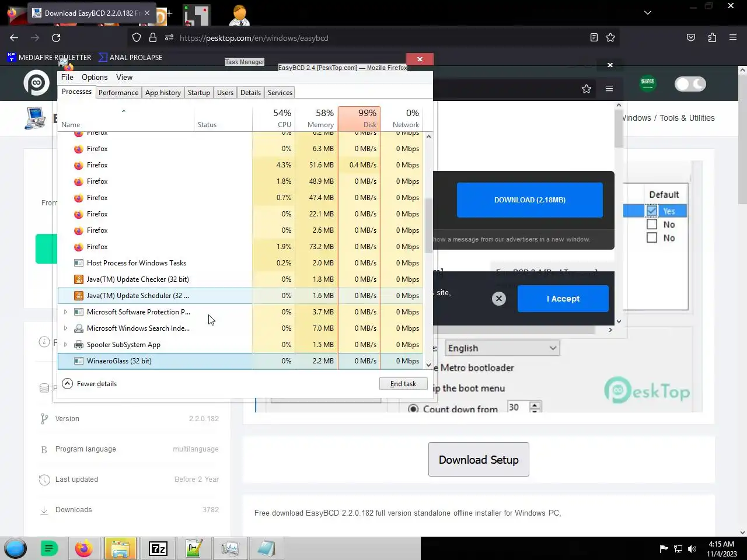The image size is (747, 560).
Task: Close the Download EasyBCD tab
Action: (146, 13)
